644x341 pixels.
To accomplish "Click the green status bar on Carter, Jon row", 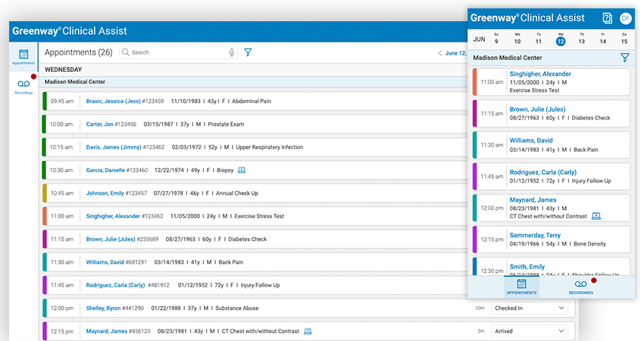I will click(x=45, y=124).
